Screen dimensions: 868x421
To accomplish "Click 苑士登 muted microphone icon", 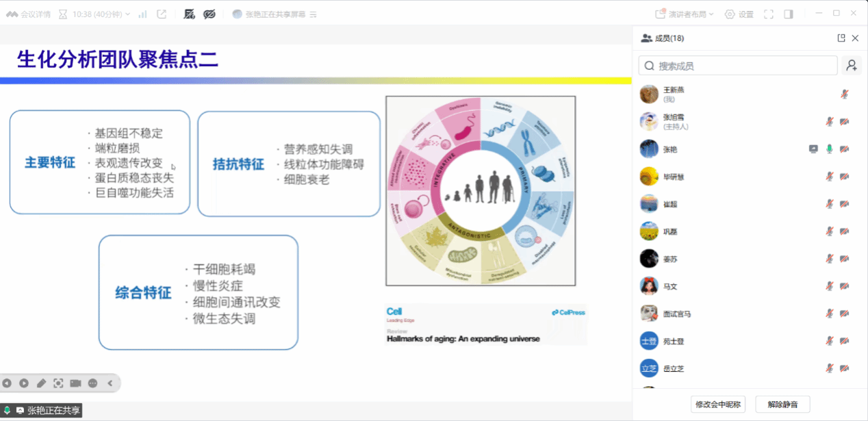I will coord(830,341).
